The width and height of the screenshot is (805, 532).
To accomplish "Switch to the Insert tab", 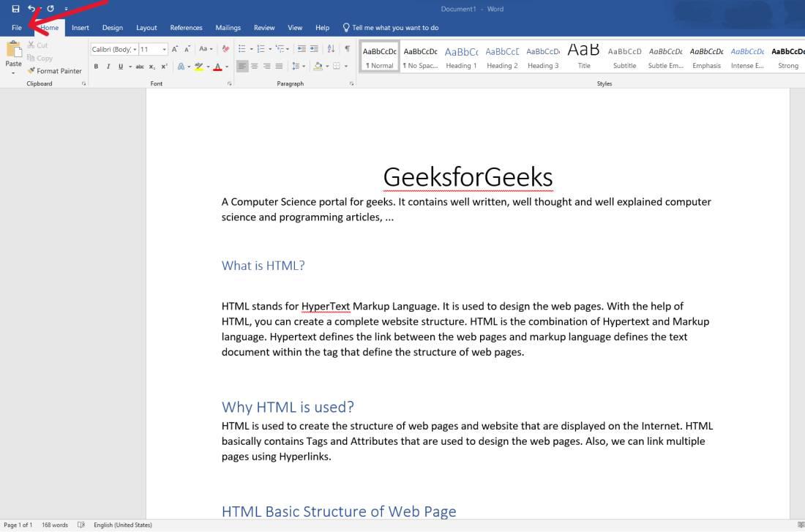I will 80,28.
